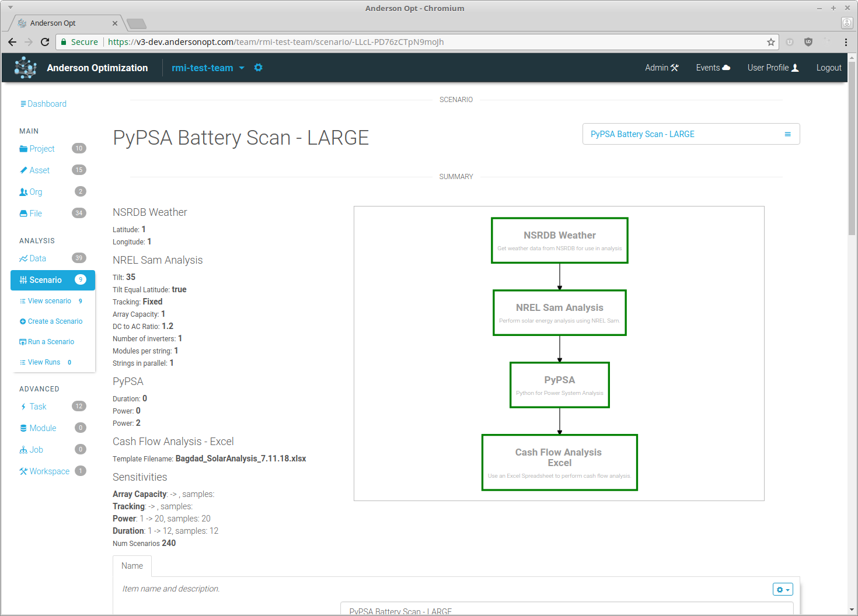Bookmark page with star icon
The height and width of the screenshot is (616, 858).
[771, 42]
